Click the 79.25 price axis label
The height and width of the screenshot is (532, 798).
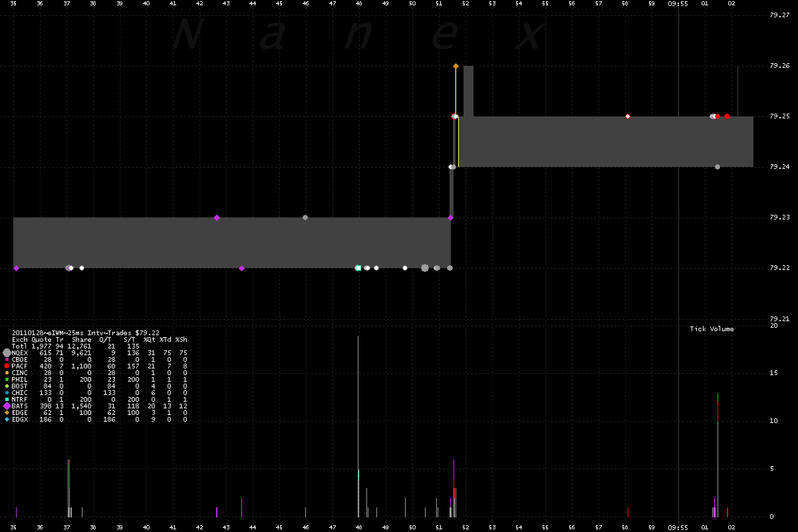[779, 116]
